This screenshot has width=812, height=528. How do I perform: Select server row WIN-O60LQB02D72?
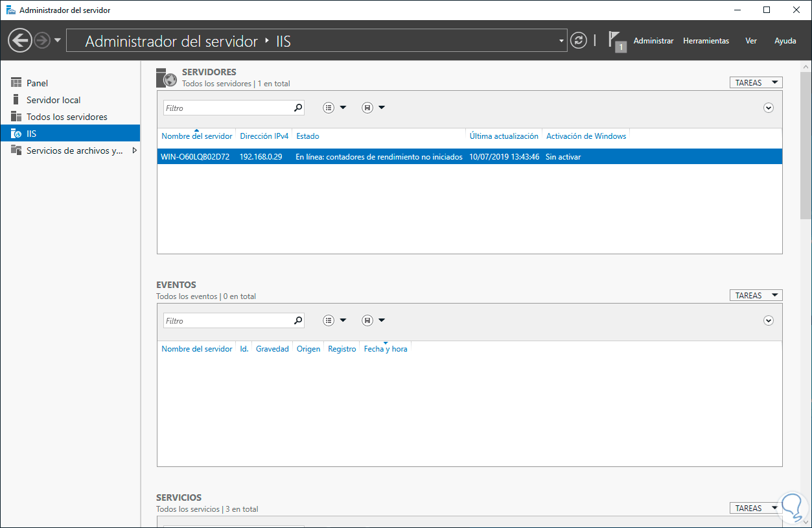[x=469, y=157]
